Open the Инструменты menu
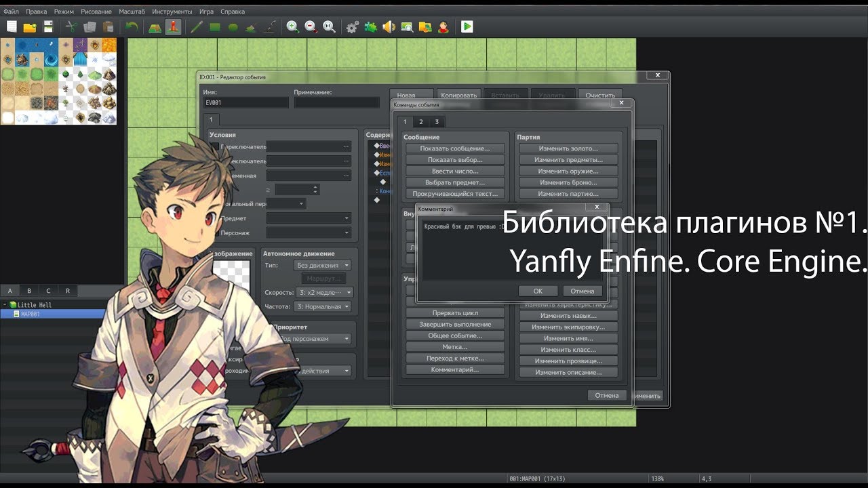The height and width of the screenshot is (488, 868). (172, 12)
